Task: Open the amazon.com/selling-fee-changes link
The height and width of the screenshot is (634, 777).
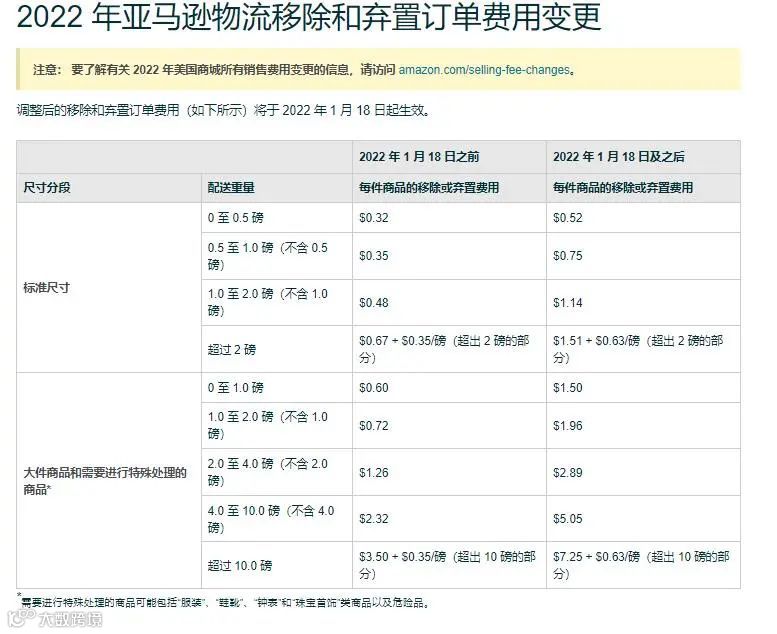Action: (484, 70)
